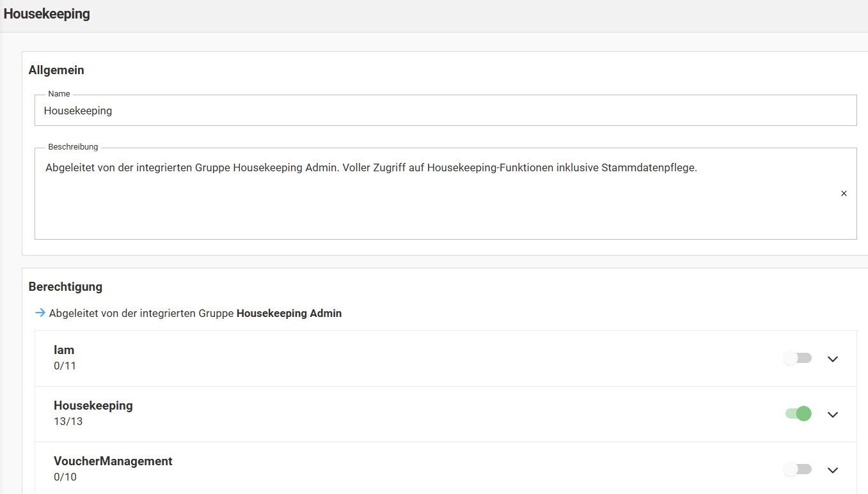
Task: Click the Allgemein section heading
Action: pos(56,70)
